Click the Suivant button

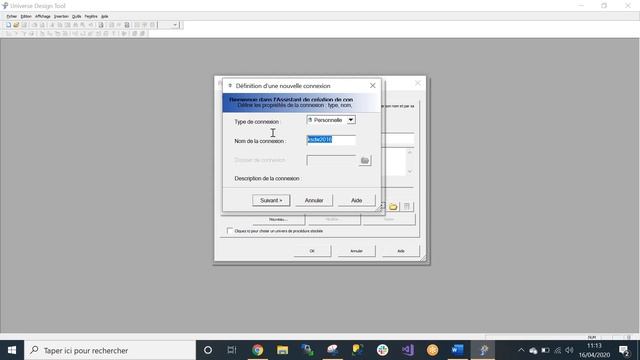pos(271,200)
